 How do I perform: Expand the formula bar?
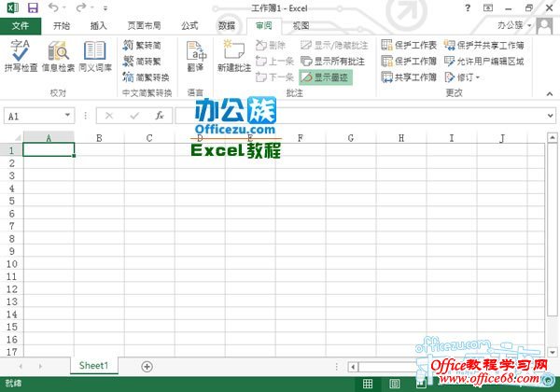coord(550,116)
